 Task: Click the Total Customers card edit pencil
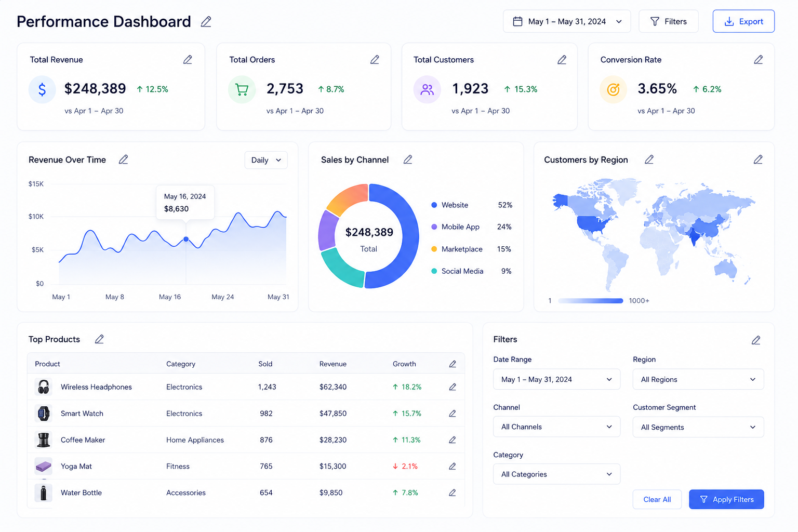point(562,60)
